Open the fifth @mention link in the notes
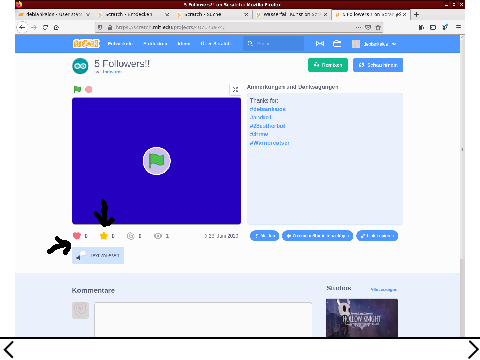The width and height of the screenshot is (480, 360). point(269,143)
